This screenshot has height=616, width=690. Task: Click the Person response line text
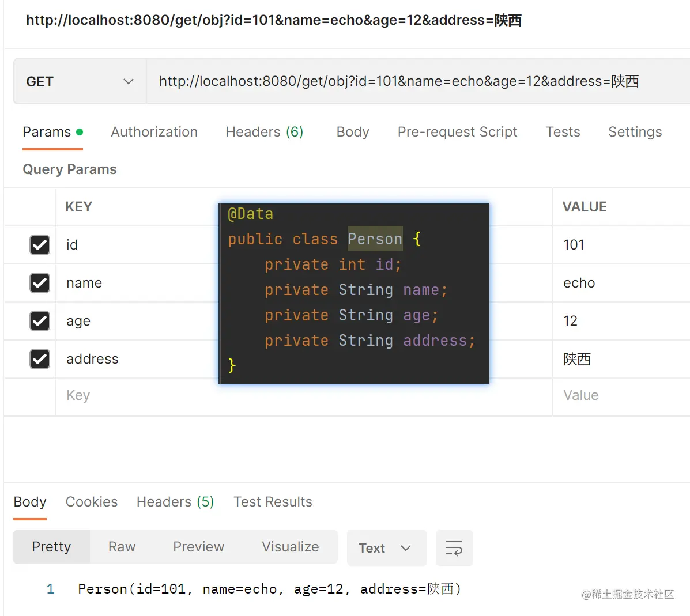[x=269, y=589]
